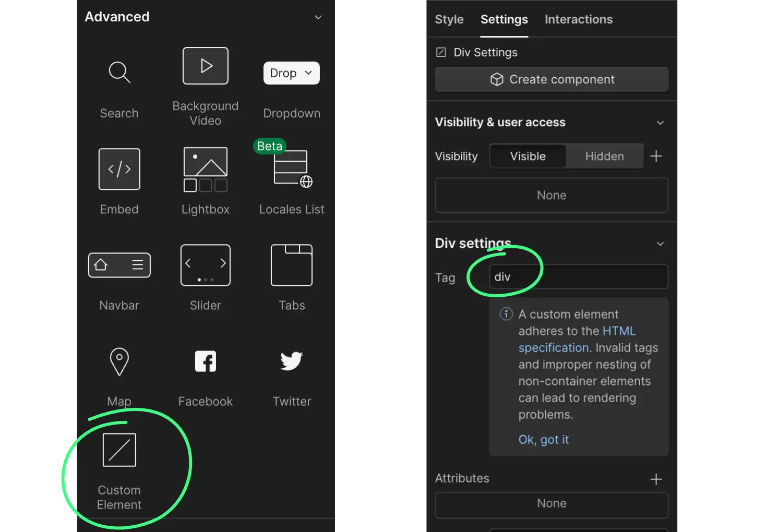This screenshot has height=532, width=766.
Task: Collapse the Div settings section
Action: pyautogui.click(x=660, y=244)
